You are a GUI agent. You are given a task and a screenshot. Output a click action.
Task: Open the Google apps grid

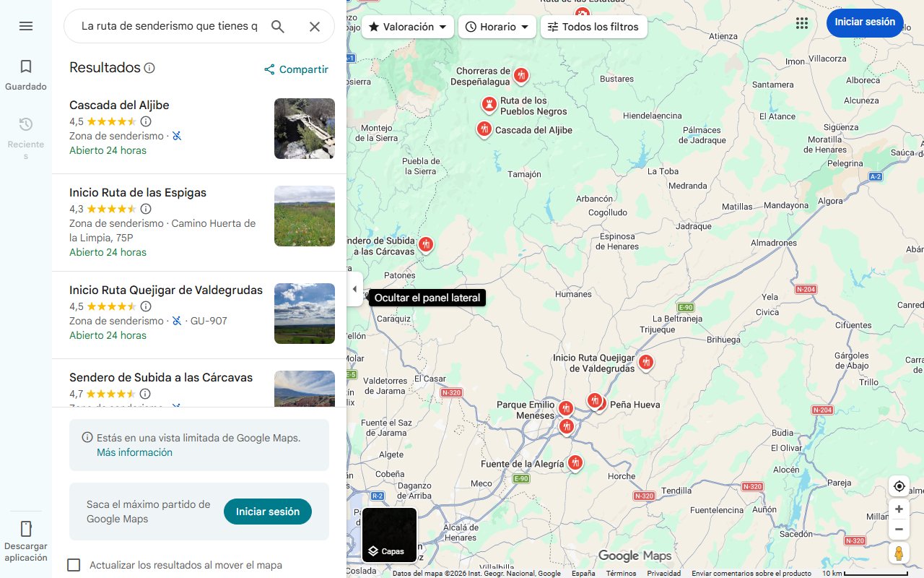point(801,23)
